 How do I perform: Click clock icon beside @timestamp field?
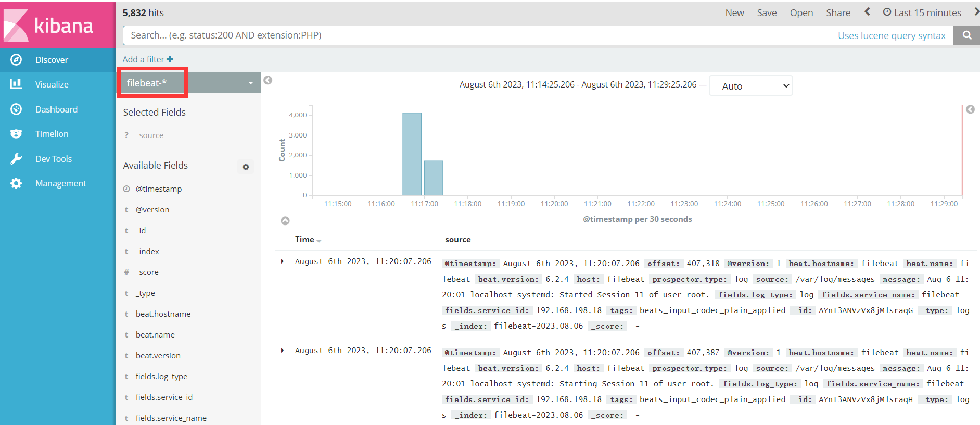(x=126, y=189)
